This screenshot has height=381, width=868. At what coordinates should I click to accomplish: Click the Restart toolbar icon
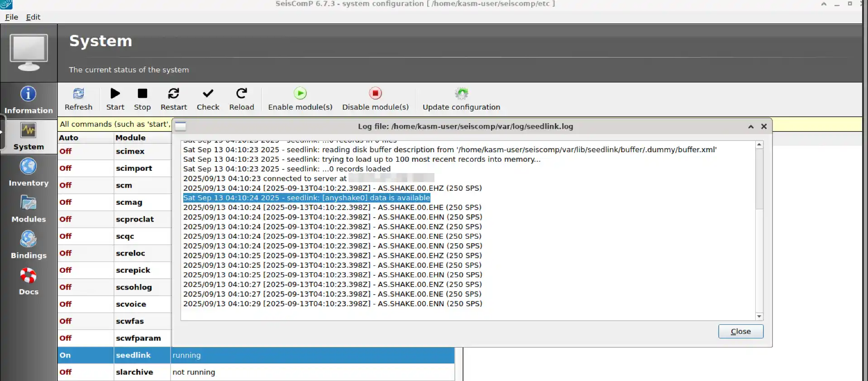(174, 93)
